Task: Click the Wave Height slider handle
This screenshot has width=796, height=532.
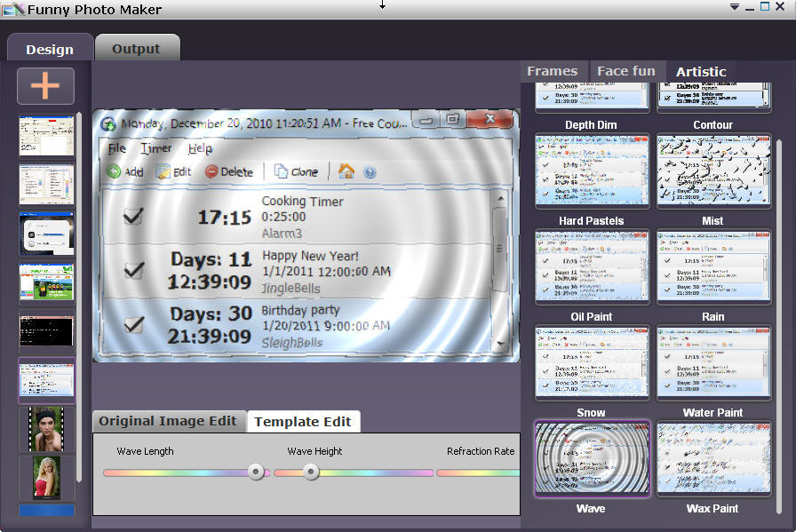Action: coord(311,472)
